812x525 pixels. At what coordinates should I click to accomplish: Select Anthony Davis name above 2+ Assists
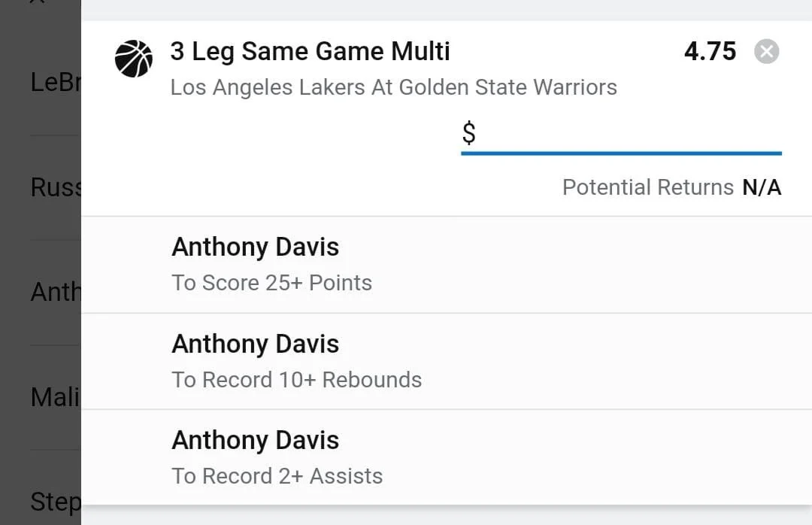(255, 441)
